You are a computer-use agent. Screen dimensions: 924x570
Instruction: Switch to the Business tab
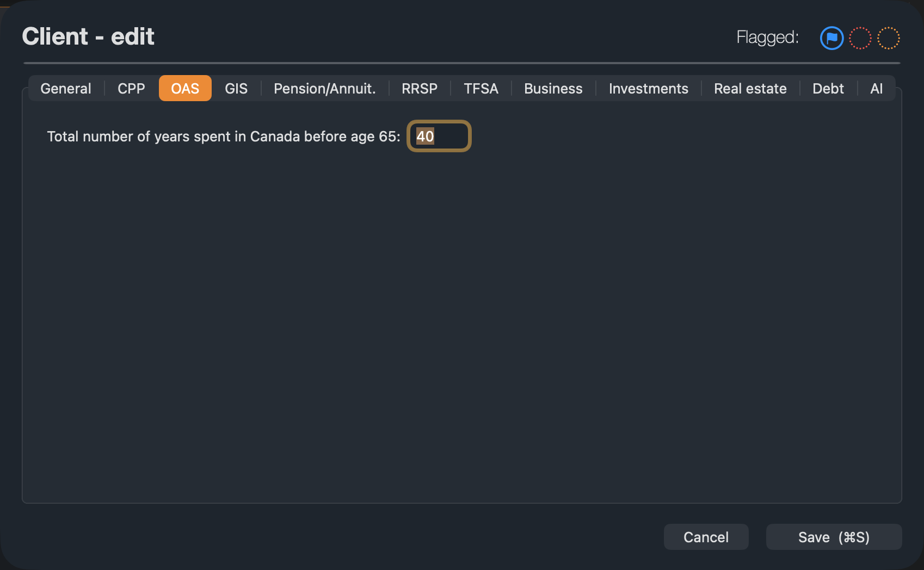(553, 89)
